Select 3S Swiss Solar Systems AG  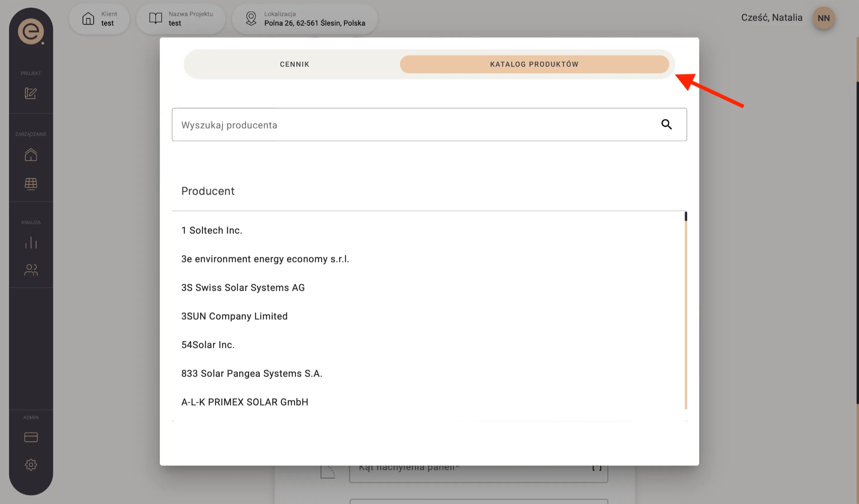click(x=243, y=288)
